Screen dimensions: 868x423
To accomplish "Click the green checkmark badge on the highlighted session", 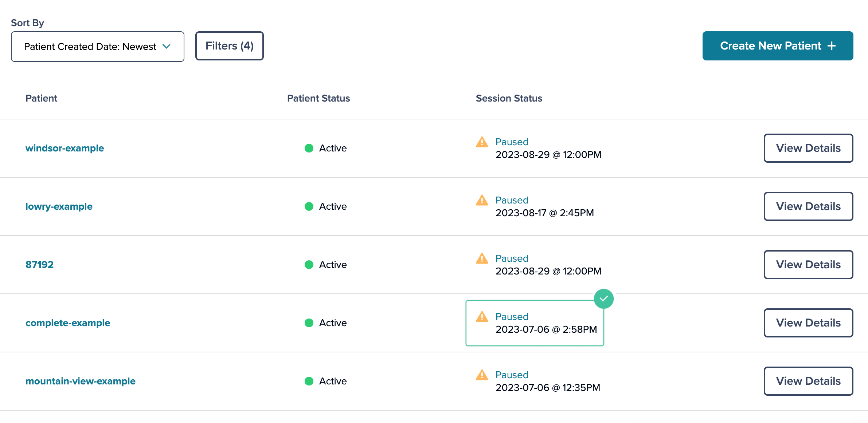I will tap(603, 299).
